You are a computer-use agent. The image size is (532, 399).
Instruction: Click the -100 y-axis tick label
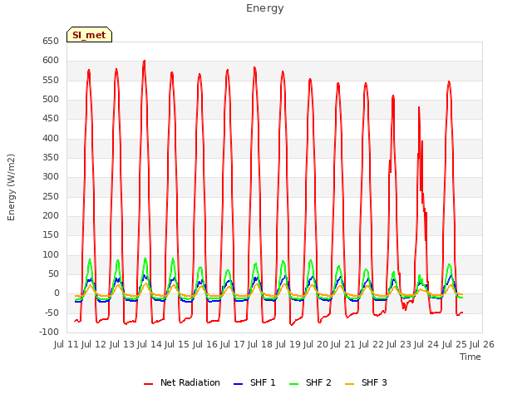(x=49, y=332)
